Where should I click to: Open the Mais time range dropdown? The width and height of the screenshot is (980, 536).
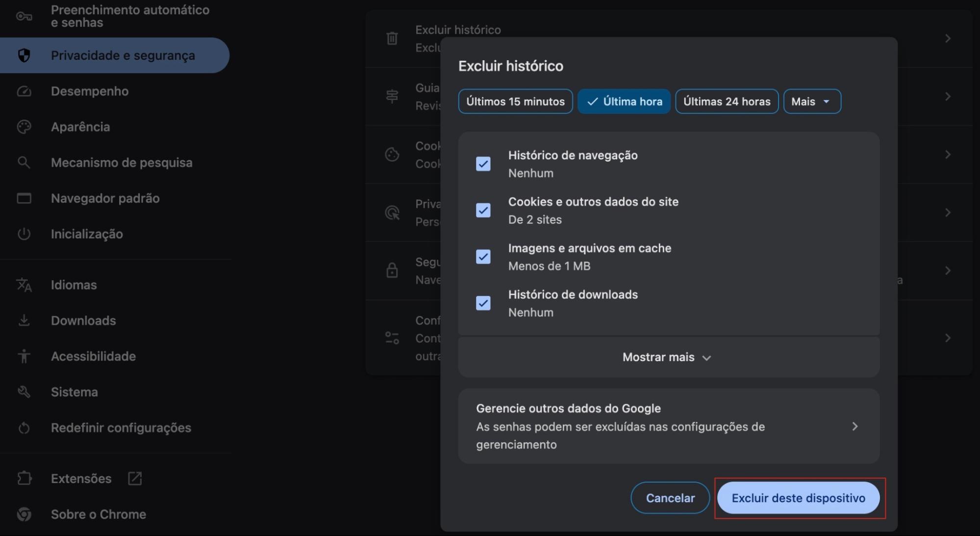[x=811, y=101]
